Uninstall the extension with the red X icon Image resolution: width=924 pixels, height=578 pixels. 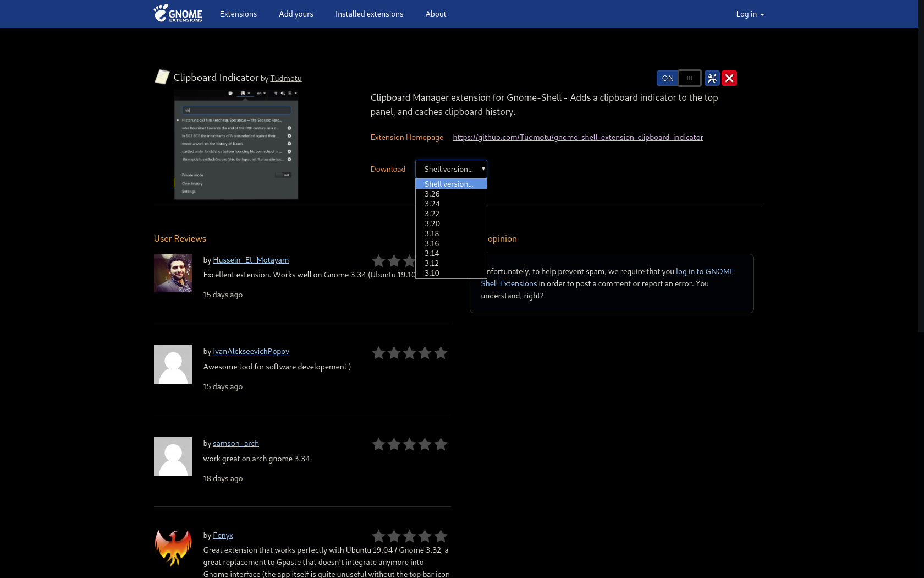click(729, 78)
